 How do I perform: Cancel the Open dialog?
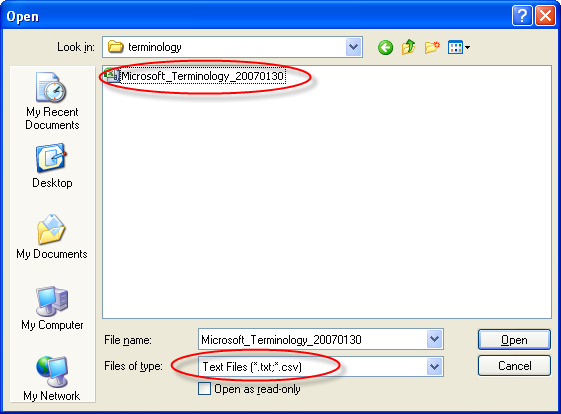(514, 366)
